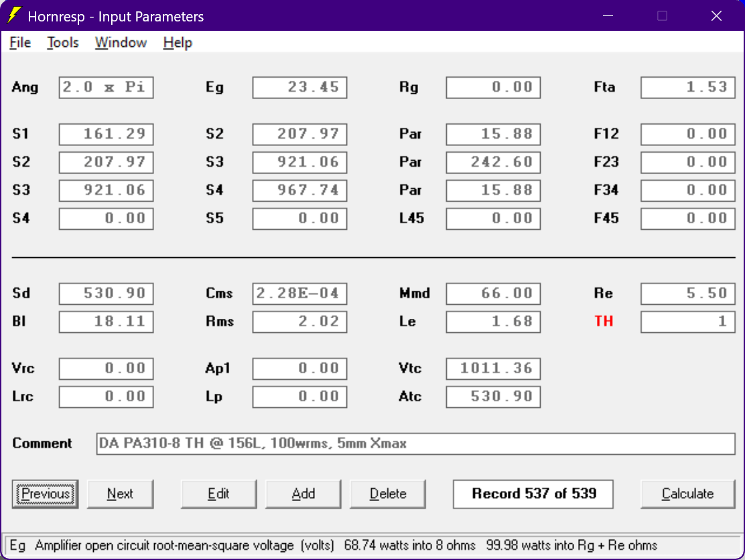This screenshot has height=560, width=745.
Task: Select the F12 field
Action: (x=688, y=134)
